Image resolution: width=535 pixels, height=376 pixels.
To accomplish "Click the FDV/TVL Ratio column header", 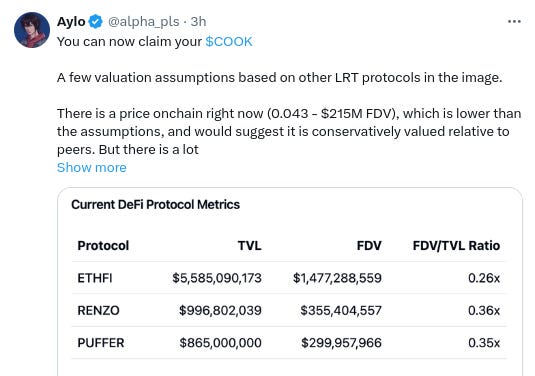I will click(x=456, y=245).
